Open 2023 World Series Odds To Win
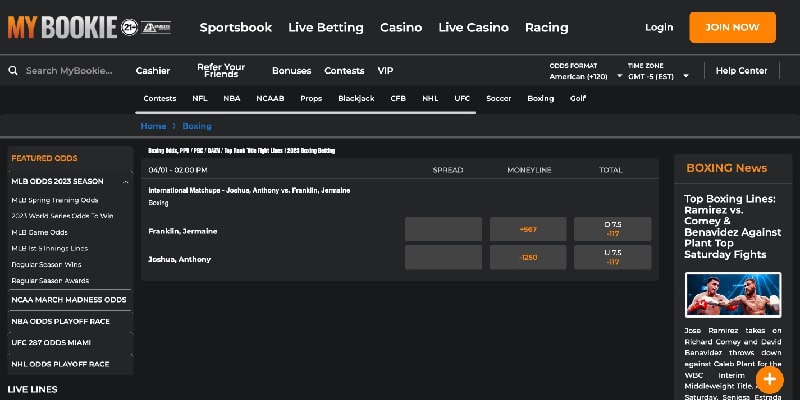Screen dimensions: 800x400 (x=62, y=216)
